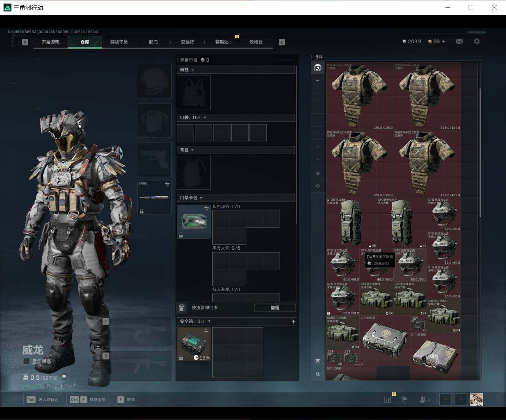Select the main warehouse page icon
This screenshot has width=506, height=420.
pos(318,68)
